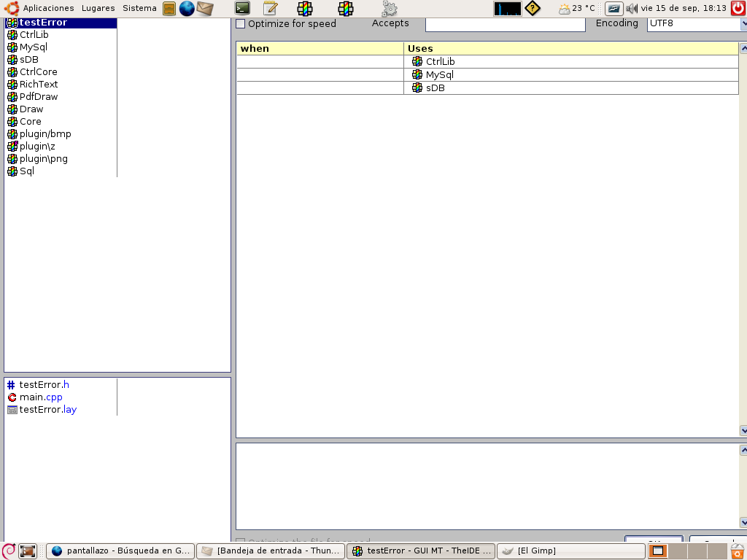Switch to Thunderbird Bandeja de entrada window

pyautogui.click(x=271, y=551)
